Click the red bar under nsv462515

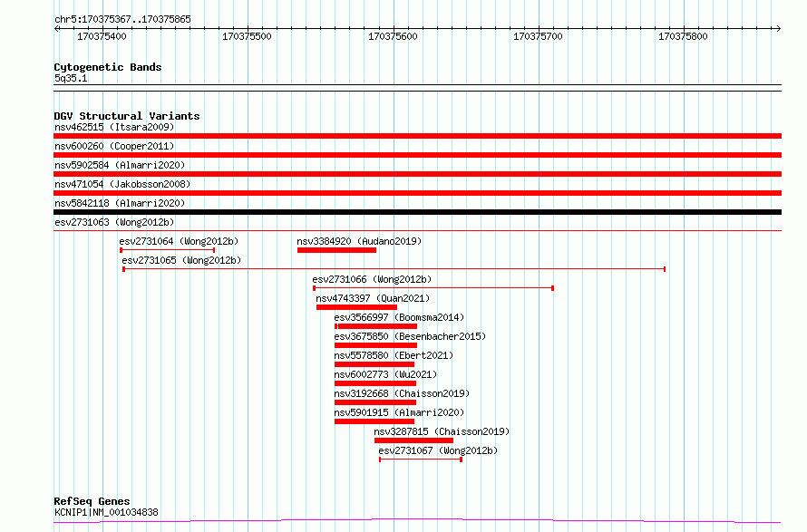(417, 136)
